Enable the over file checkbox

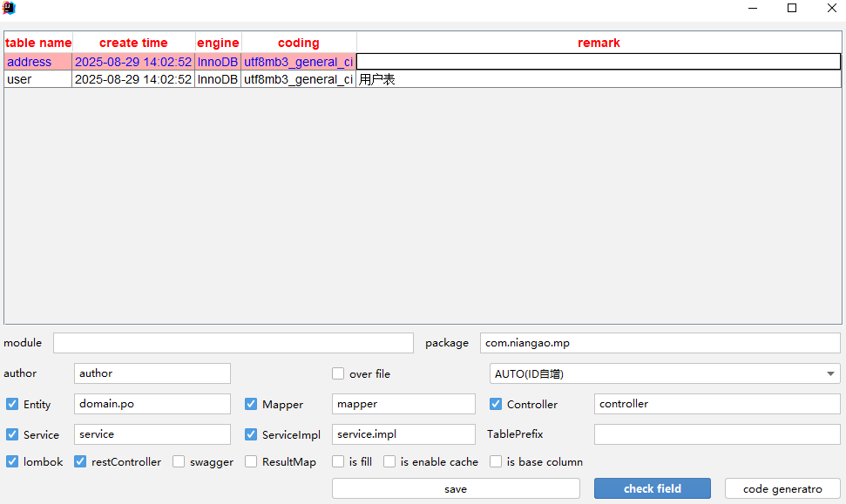point(338,373)
